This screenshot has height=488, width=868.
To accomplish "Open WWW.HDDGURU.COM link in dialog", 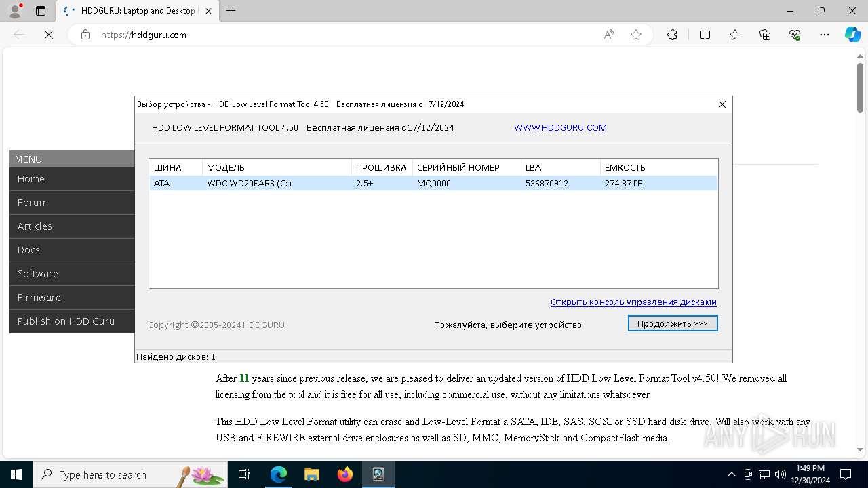I will 560,127.
